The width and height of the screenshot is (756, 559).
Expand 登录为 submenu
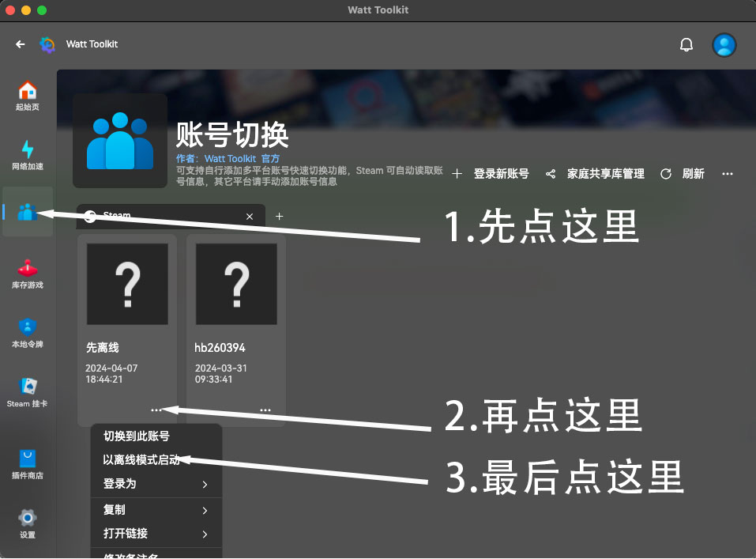[156, 484]
